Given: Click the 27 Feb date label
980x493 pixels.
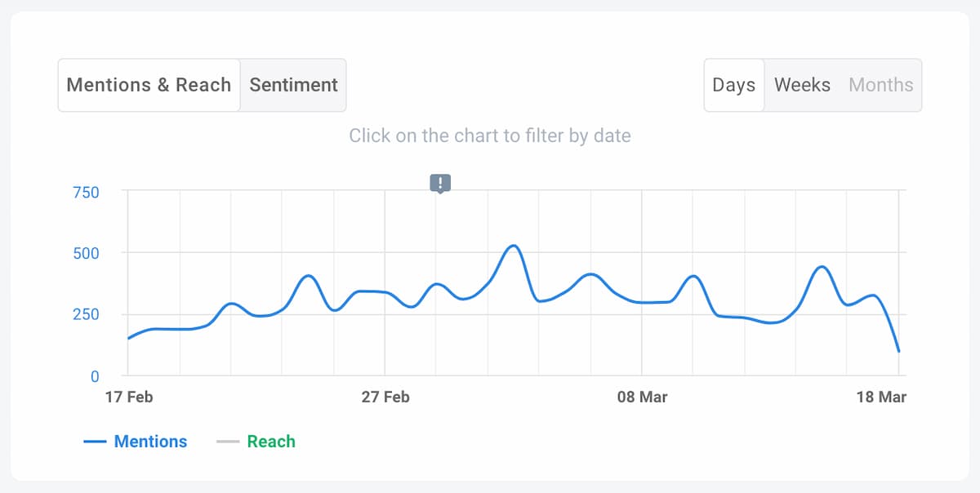Looking at the screenshot, I should [x=386, y=398].
